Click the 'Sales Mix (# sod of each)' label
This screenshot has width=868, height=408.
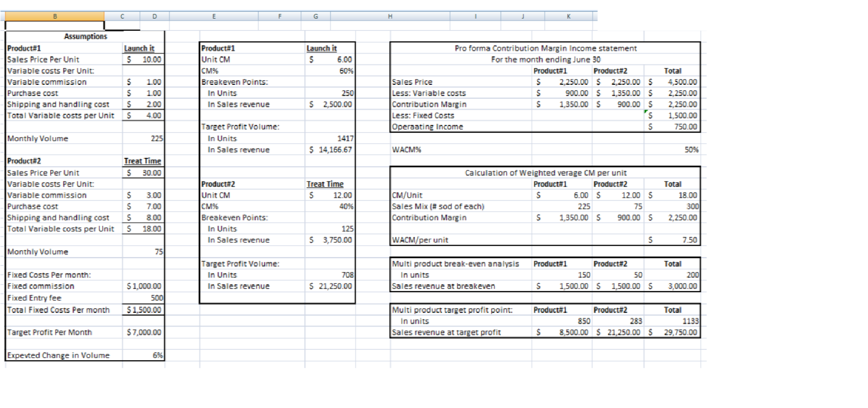coord(438,206)
